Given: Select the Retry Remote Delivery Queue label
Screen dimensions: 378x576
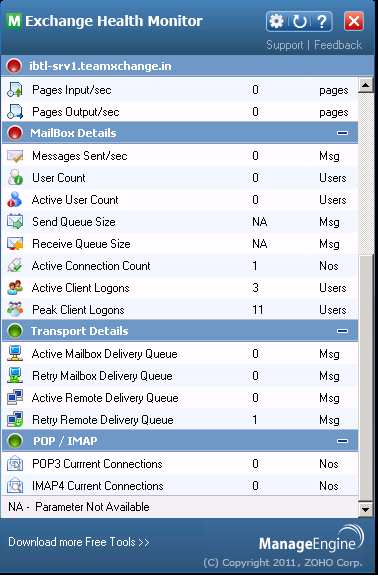Looking at the screenshot, I should [x=102, y=420].
